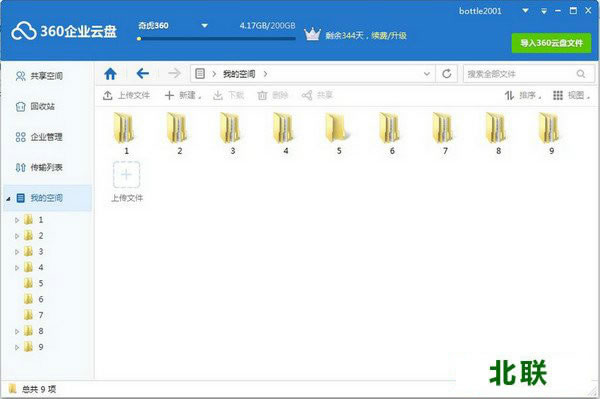
Task: Click the storage usage progress bar
Action: pos(216,39)
